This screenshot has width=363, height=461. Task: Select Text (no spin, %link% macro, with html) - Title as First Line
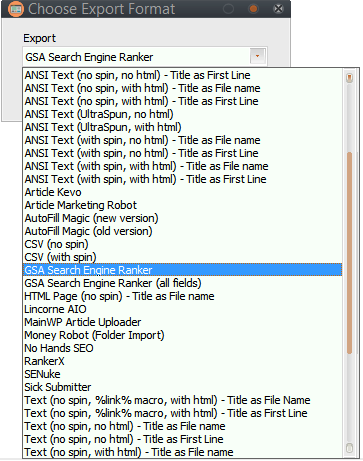coord(183,413)
